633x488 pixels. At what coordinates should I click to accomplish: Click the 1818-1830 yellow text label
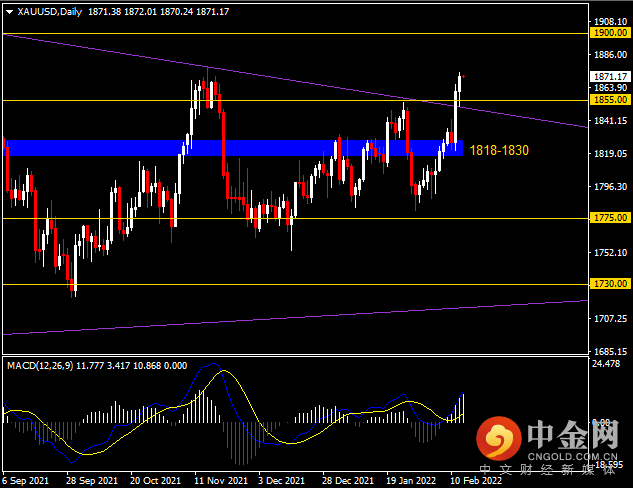pyautogui.click(x=499, y=151)
